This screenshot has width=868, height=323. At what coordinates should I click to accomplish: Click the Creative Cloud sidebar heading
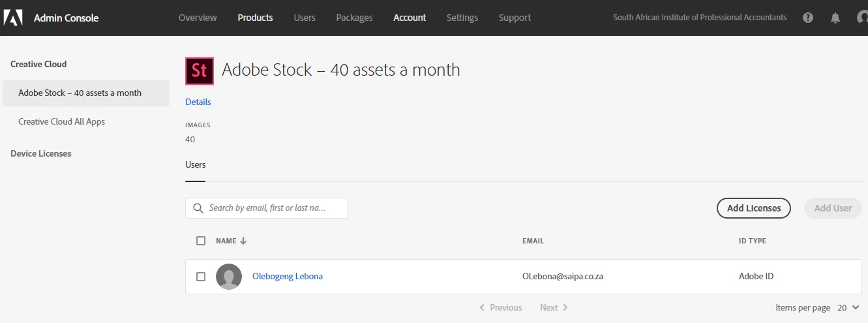(38, 64)
